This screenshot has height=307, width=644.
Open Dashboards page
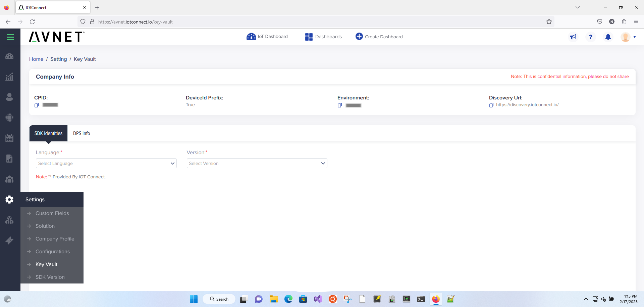323,37
